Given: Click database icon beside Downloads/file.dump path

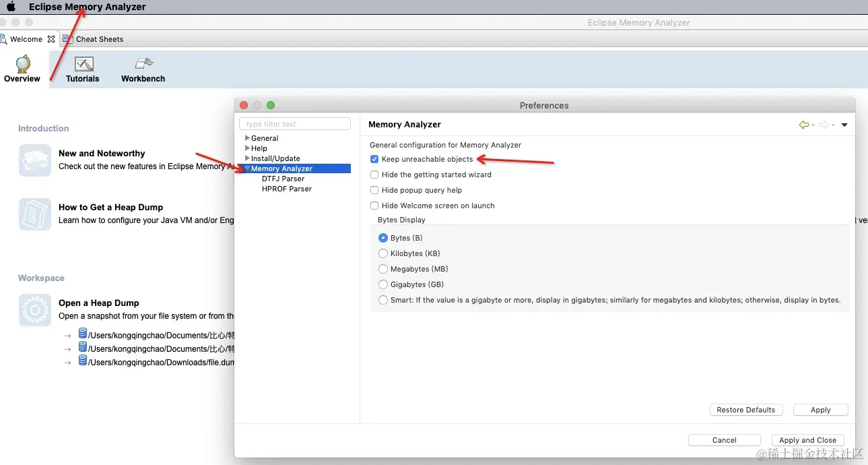Looking at the screenshot, I should (83, 361).
